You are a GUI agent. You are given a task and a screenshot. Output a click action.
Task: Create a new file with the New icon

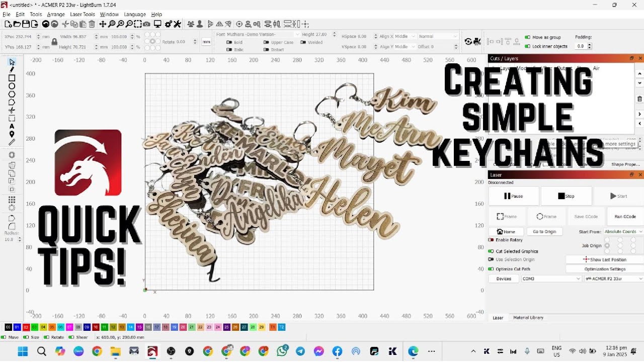[8, 24]
